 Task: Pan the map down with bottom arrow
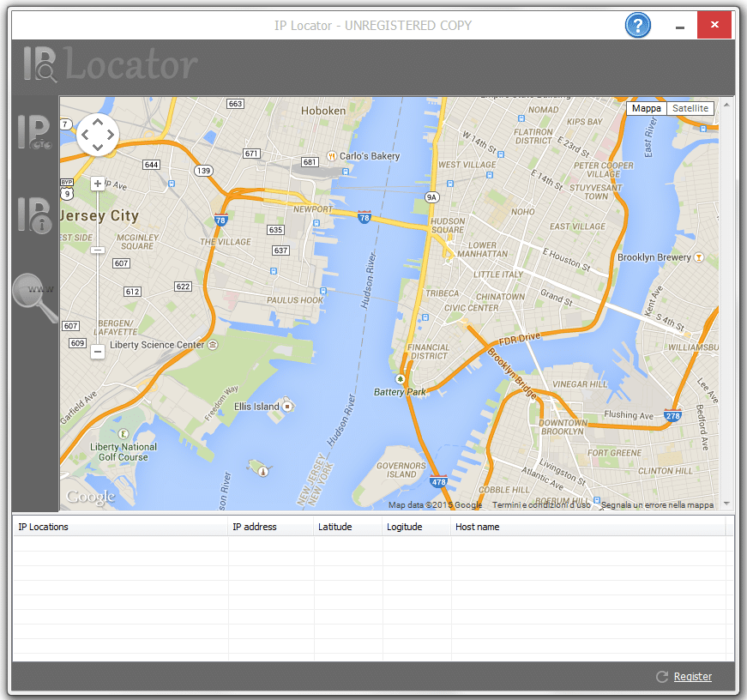tap(97, 148)
